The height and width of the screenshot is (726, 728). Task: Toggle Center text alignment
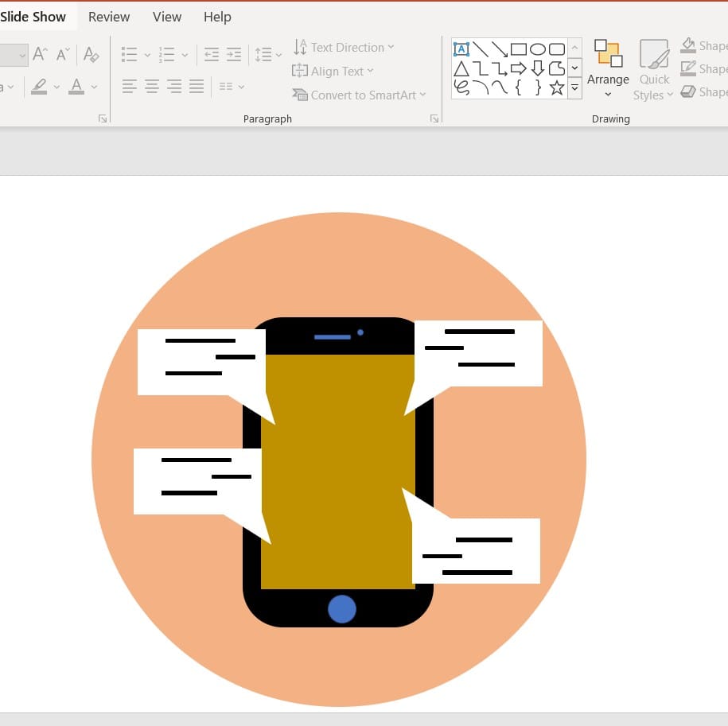pyautogui.click(x=152, y=86)
